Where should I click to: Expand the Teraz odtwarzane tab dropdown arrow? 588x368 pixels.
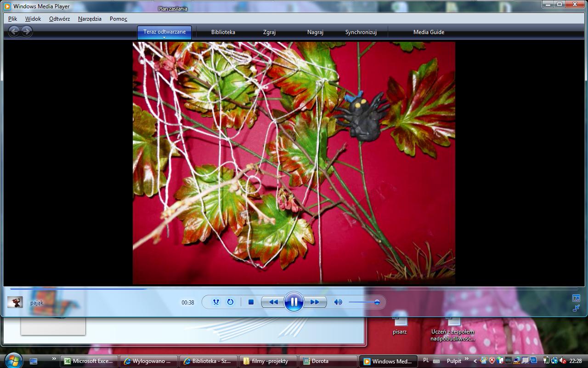(x=164, y=37)
